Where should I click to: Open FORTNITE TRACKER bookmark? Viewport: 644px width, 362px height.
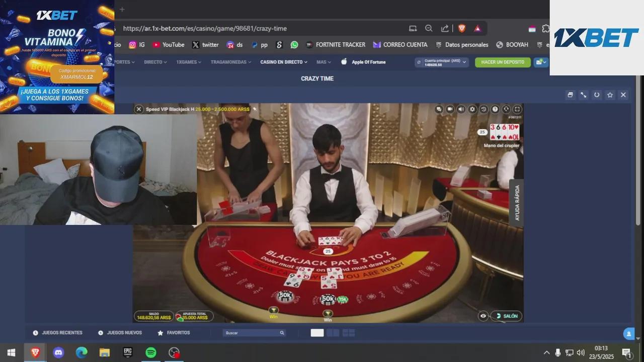[x=336, y=45]
